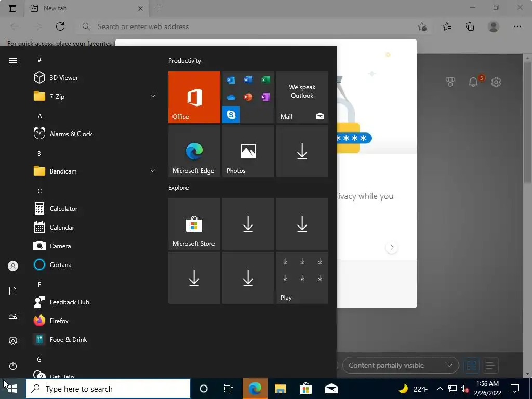Open Microsoft Store on the taskbar
This screenshot has height=399, width=532.
pos(305,389)
